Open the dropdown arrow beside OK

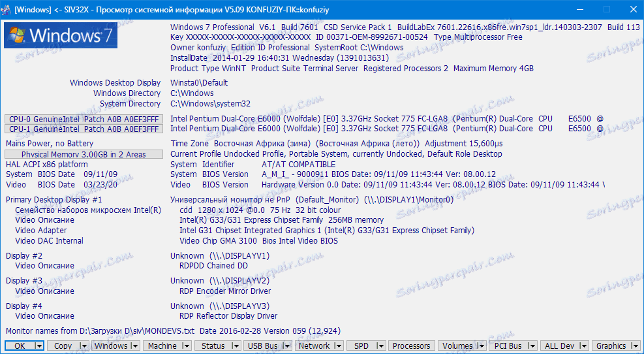(x=39, y=346)
